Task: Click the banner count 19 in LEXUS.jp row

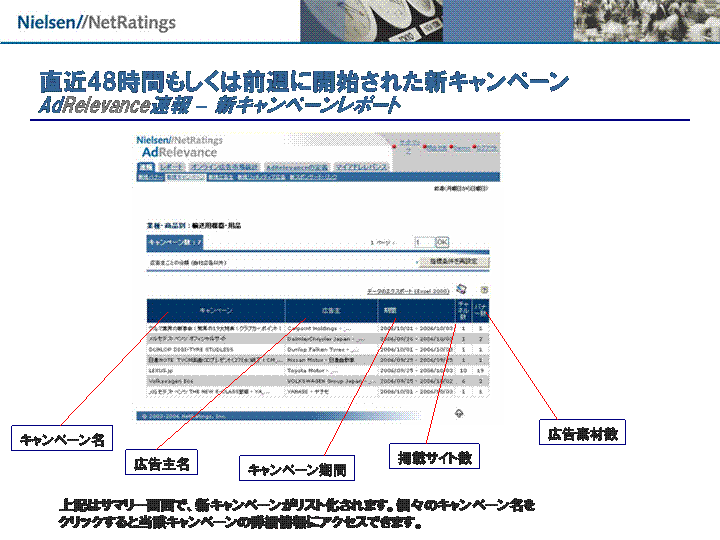Action: coord(480,370)
